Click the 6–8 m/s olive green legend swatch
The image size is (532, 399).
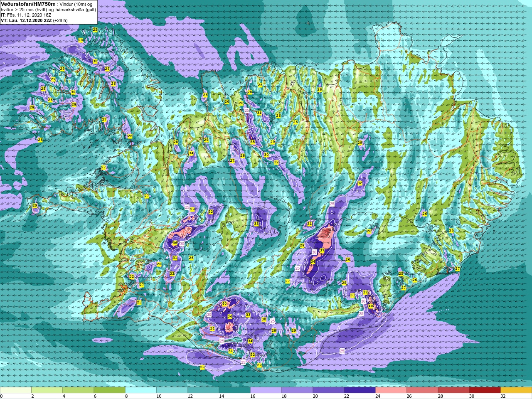109,390
